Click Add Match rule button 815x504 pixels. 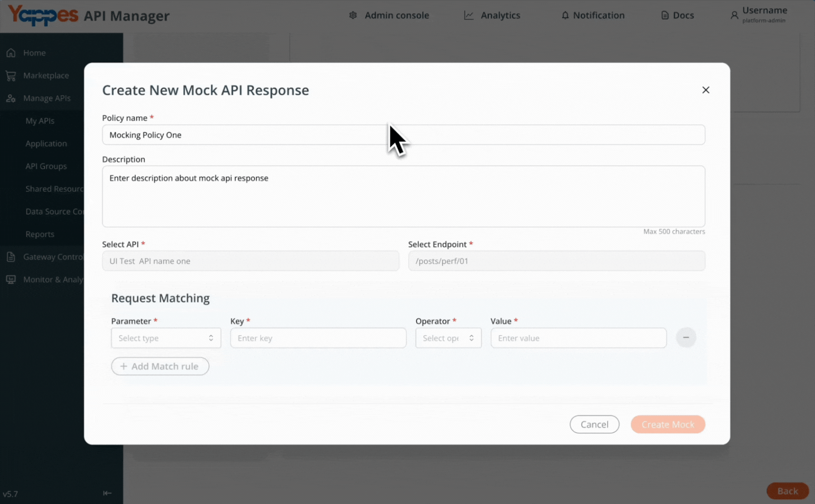[160, 366]
